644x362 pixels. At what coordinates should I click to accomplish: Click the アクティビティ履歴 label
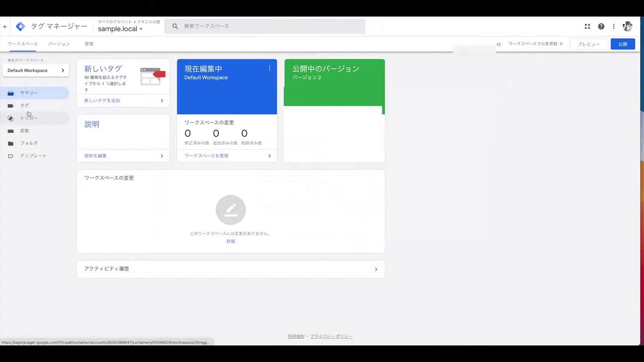click(x=107, y=269)
